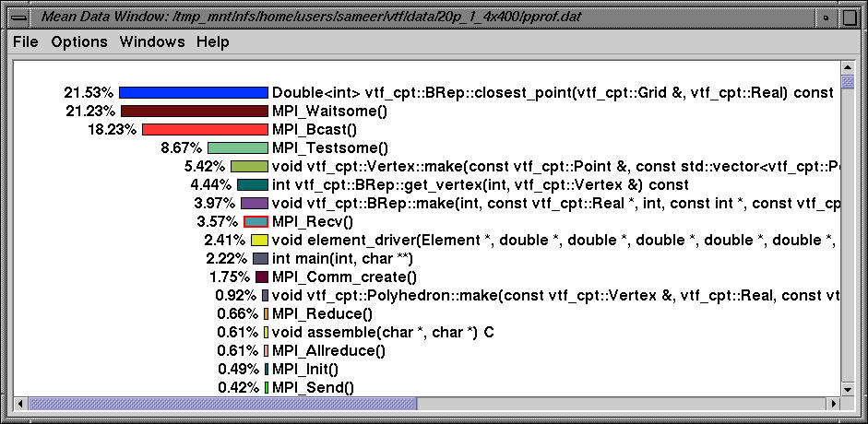This screenshot has height=424, width=868.
Task: Click the teal get_vertex bar
Action: click(253, 184)
